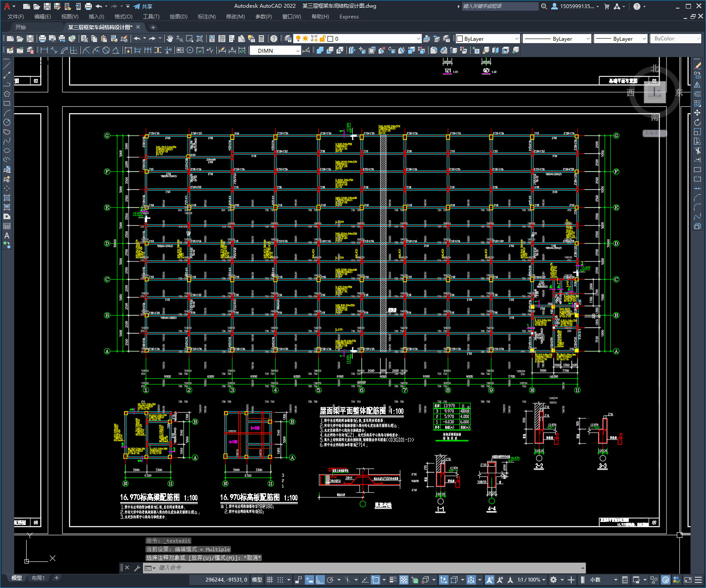Toggle dynamic input in status bar

coord(309,580)
